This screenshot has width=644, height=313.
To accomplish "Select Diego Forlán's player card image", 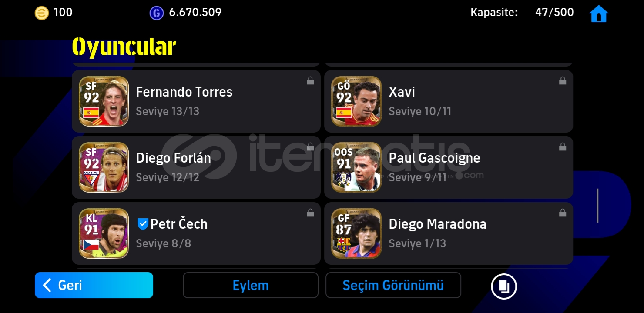I will tap(104, 167).
